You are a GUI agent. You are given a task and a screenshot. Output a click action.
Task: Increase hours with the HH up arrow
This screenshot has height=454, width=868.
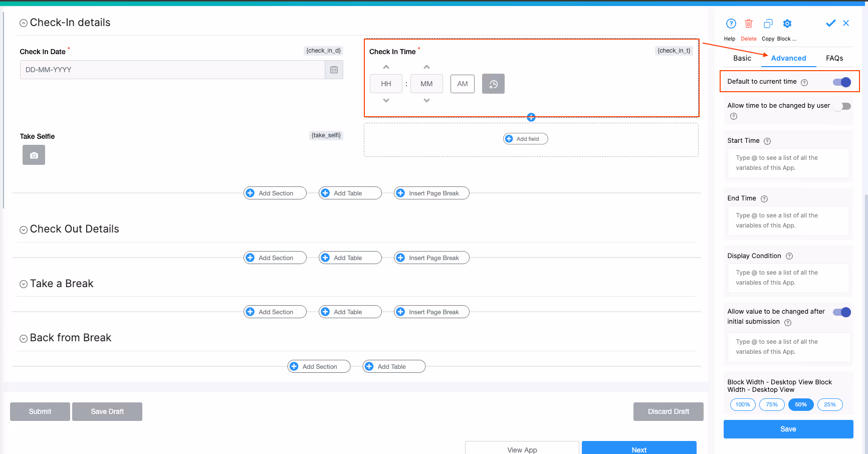pyautogui.click(x=386, y=67)
